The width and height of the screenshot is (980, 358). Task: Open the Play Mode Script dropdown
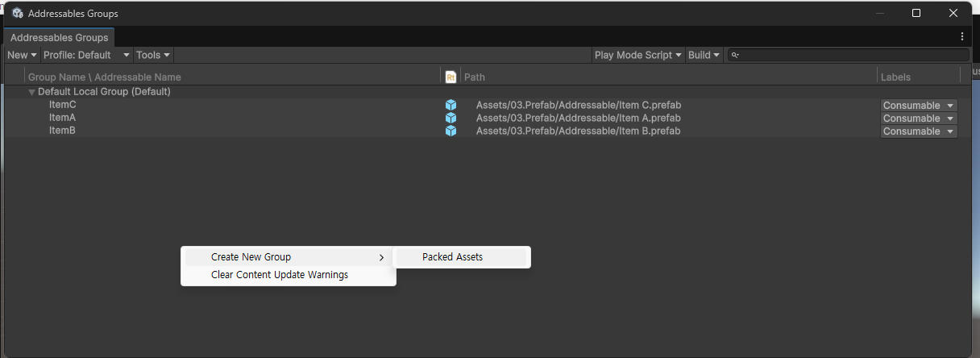tap(638, 55)
